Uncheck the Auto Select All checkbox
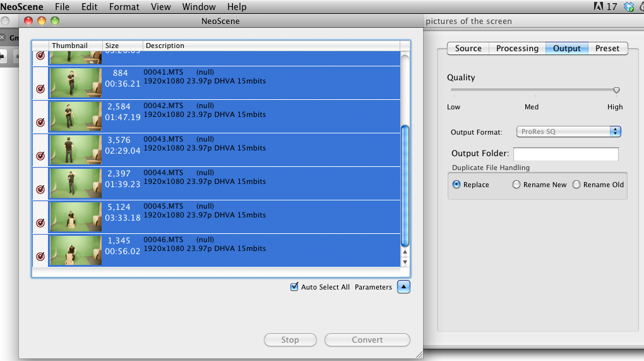Screen dimensions: 644x361 [x=294, y=287]
